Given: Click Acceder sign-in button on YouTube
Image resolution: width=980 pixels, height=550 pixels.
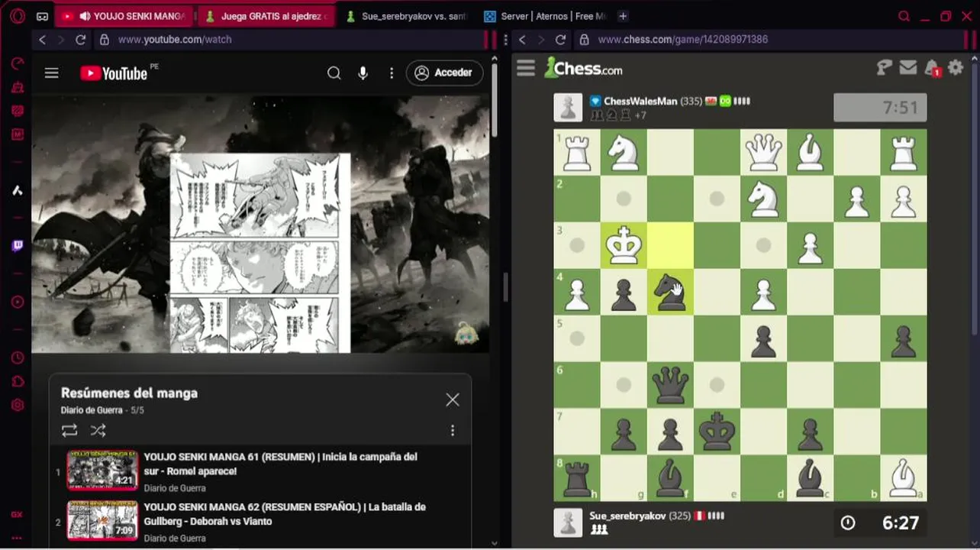Looking at the screenshot, I should tap(444, 73).
